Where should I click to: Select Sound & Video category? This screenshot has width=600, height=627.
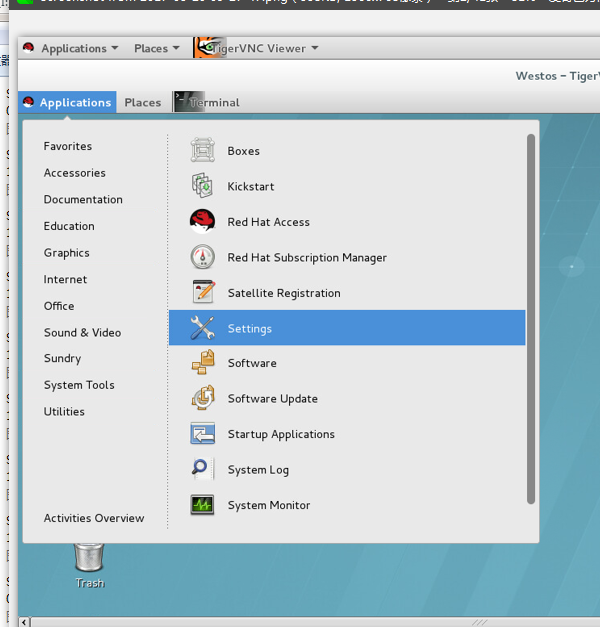point(82,332)
